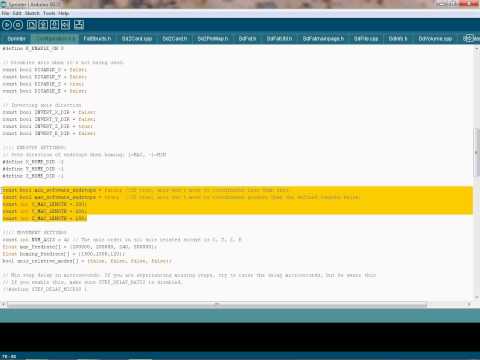
Task: Open the File menu
Action: point(5,13)
